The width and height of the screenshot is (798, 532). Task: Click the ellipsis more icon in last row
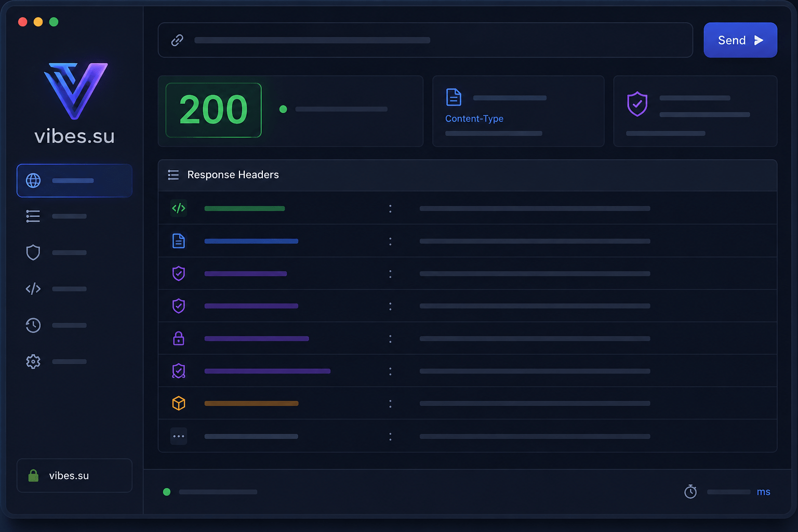pos(179,436)
